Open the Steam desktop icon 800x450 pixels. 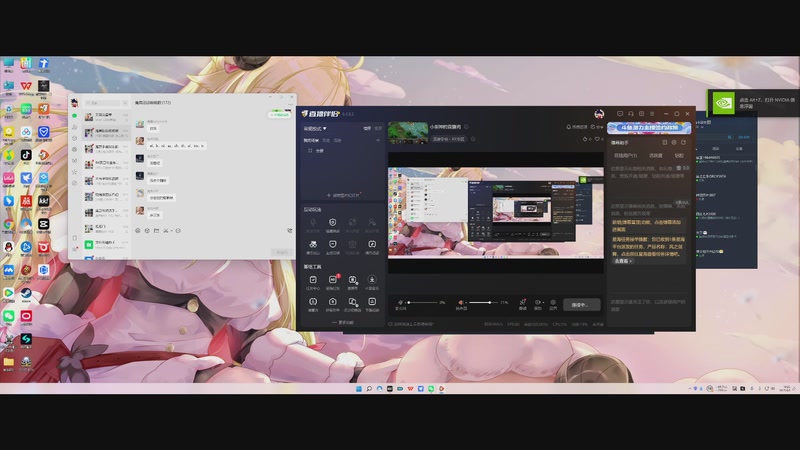click(26, 293)
